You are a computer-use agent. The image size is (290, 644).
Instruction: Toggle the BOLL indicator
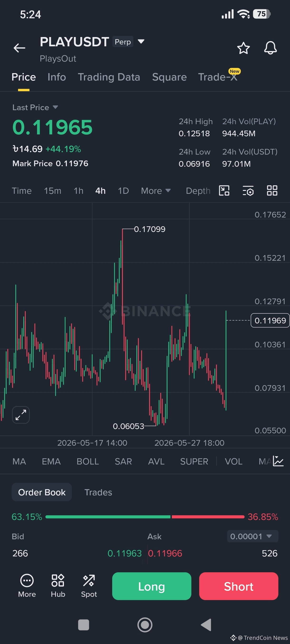pos(87,461)
